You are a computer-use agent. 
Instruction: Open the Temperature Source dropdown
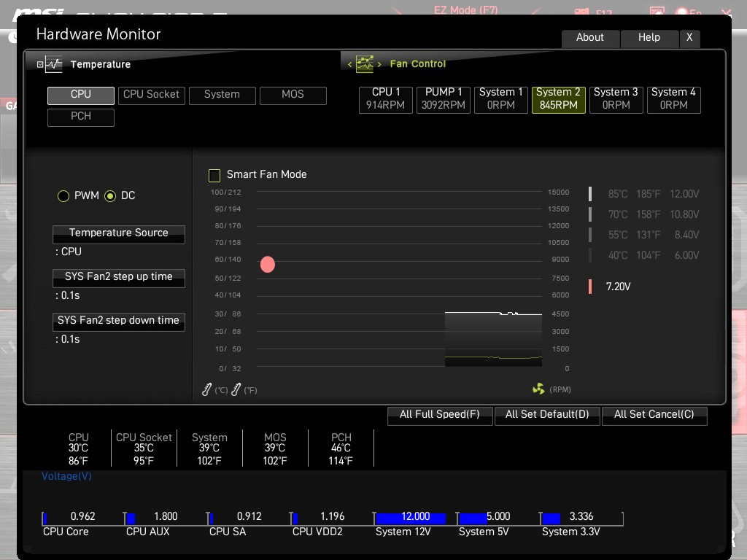coord(118,234)
